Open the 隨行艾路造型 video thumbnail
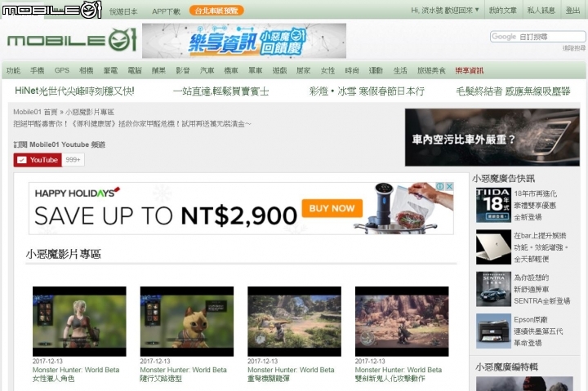588x391 pixels. click(187, 322)
